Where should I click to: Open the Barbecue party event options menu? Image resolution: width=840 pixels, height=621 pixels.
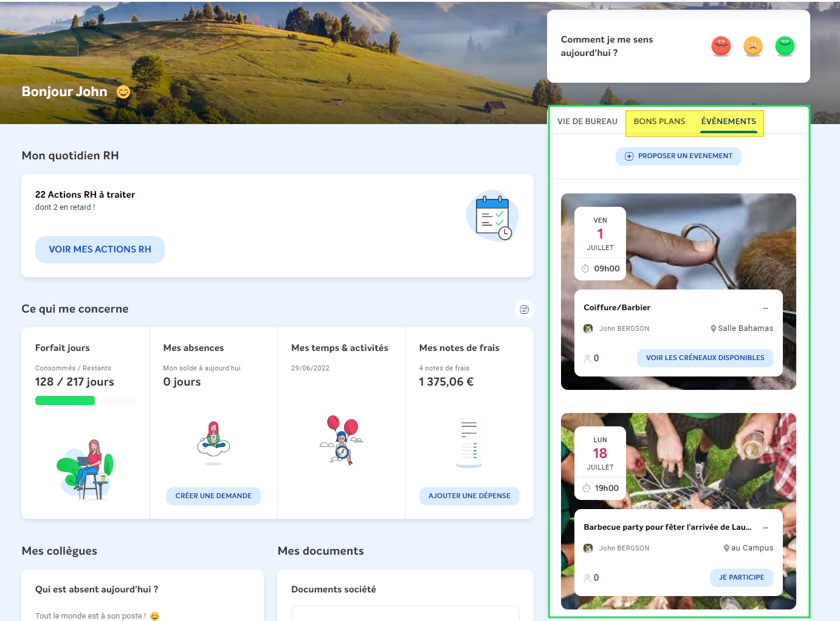point(765,527)
